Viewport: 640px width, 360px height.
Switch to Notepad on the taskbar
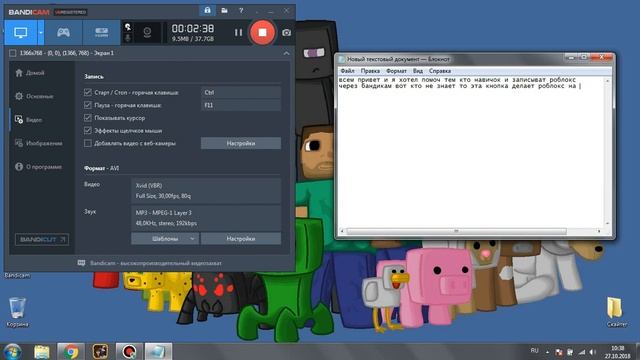tap(158, 352)
